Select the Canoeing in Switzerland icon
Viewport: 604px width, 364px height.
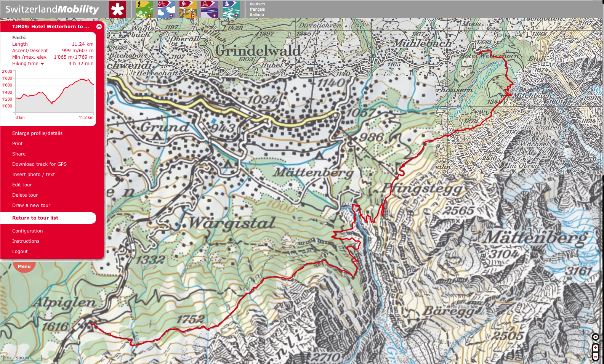(x=231, y=10)
